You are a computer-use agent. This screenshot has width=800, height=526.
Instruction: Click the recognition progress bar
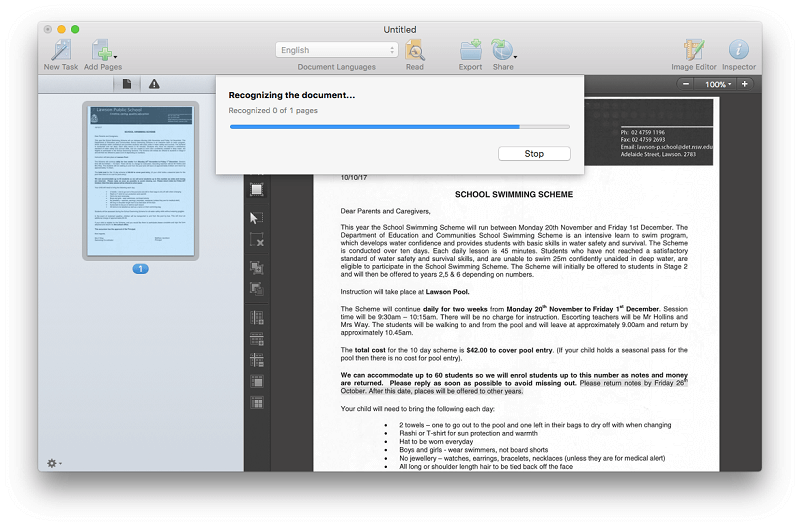pyautogui.click(x=399, y=127)
